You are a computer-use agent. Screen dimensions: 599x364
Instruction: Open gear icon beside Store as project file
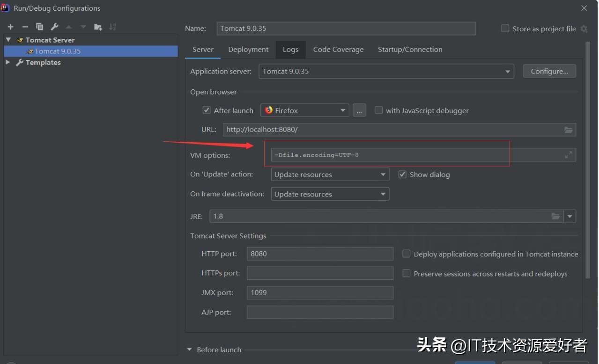[x=584, y=29]
